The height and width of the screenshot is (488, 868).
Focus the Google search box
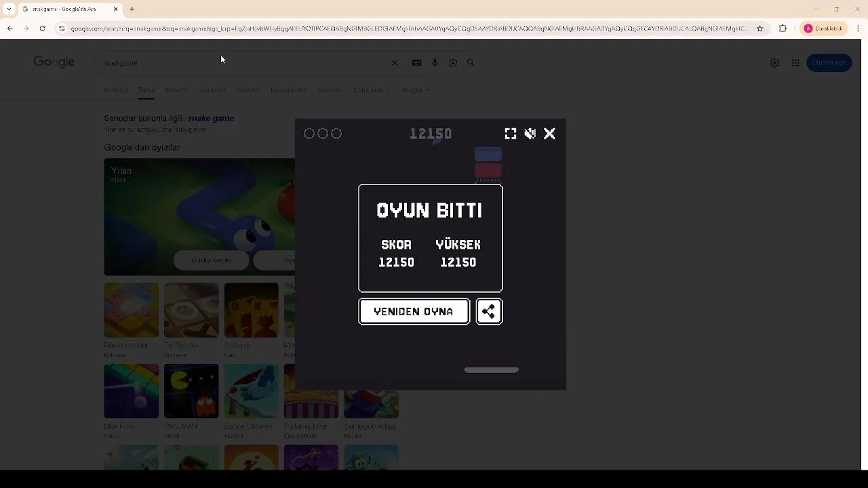pyautogui.click(x=244, y=62)
